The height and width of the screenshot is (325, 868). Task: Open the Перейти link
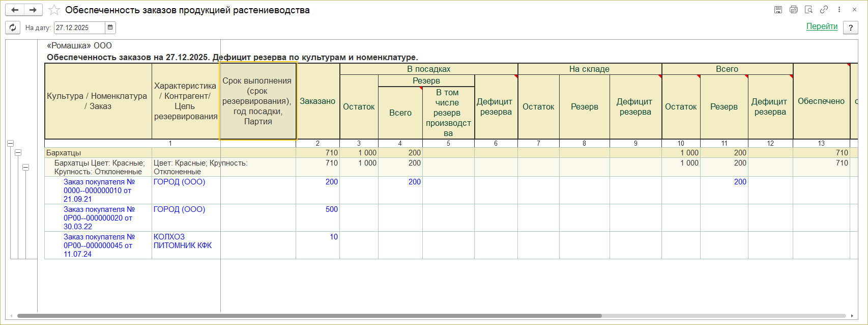coord(822,26)
